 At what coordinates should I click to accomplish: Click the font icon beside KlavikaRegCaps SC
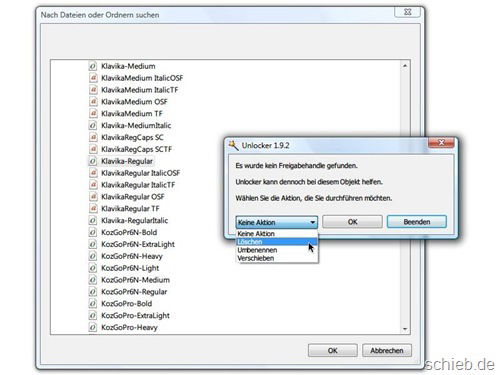click(93, 137)
